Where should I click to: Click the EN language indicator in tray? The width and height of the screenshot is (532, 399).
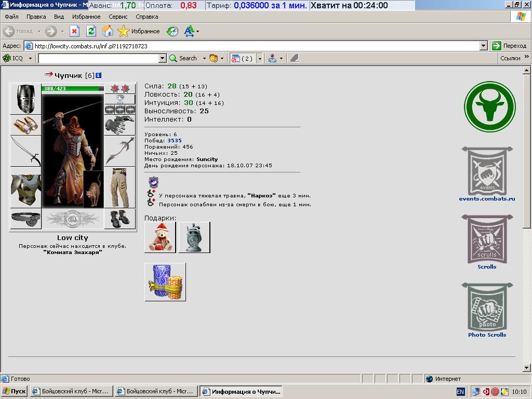tap(460, 392)
